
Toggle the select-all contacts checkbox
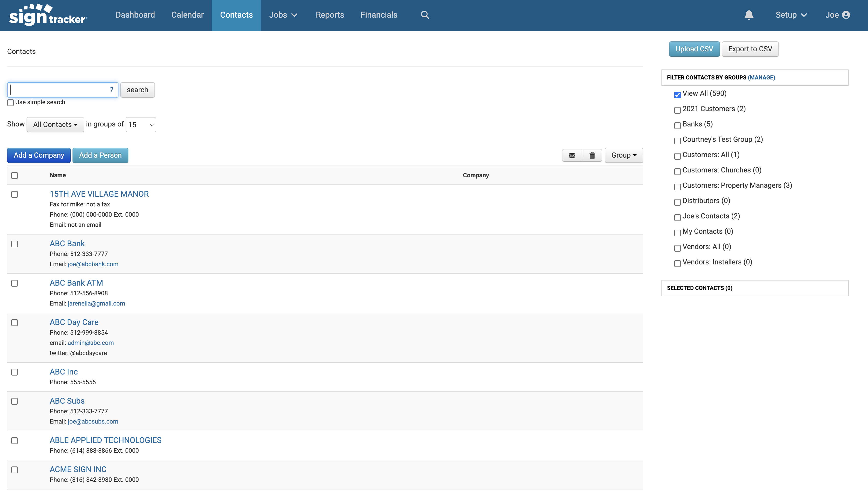15,175
